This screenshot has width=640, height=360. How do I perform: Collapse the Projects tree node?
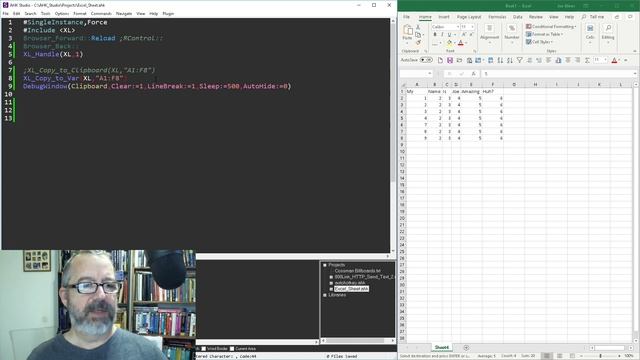point(325,265)
